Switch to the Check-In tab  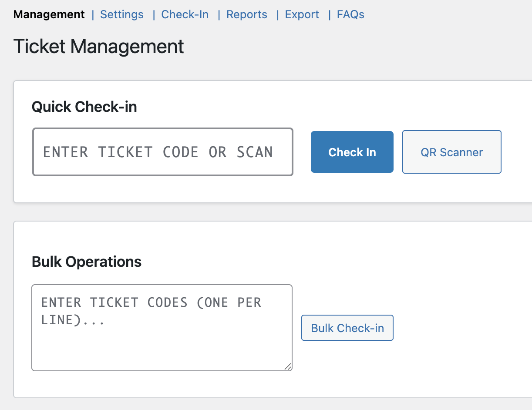click(185, 14)
